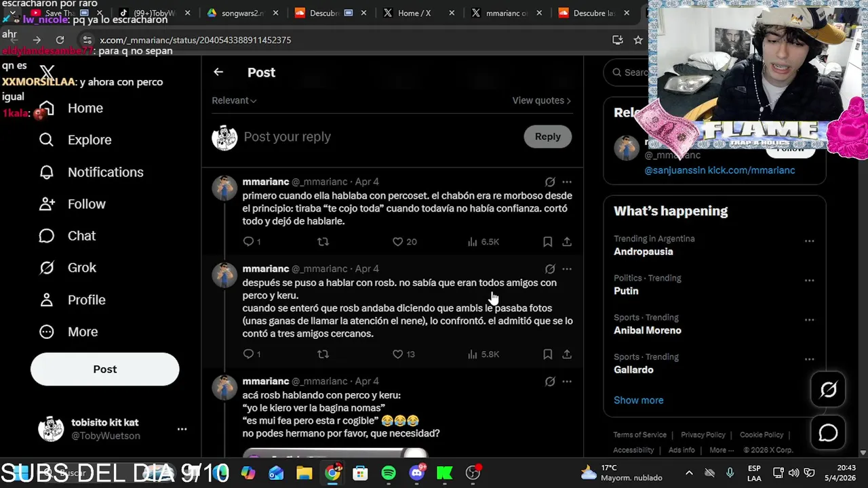The height and width of the screenshot is (488, 868).
Task: Open more options for Andropausia trend
Action: pos(809,241)
